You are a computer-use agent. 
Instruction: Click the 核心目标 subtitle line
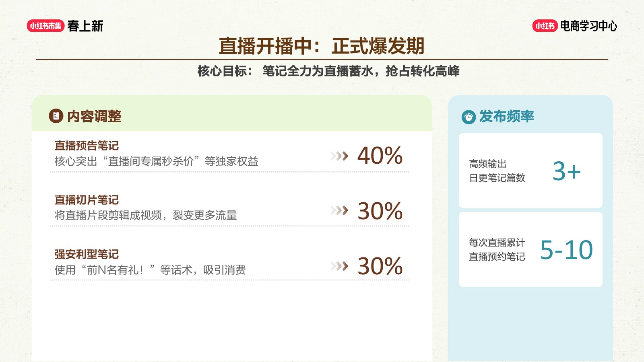pyautogui.click(x=328, y=71)
